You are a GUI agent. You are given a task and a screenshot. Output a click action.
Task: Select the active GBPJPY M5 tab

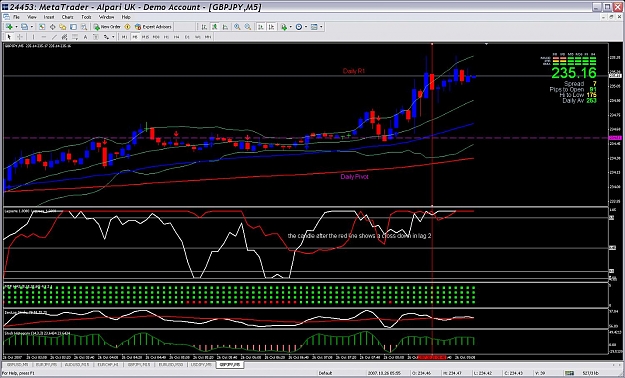point(230,364)
